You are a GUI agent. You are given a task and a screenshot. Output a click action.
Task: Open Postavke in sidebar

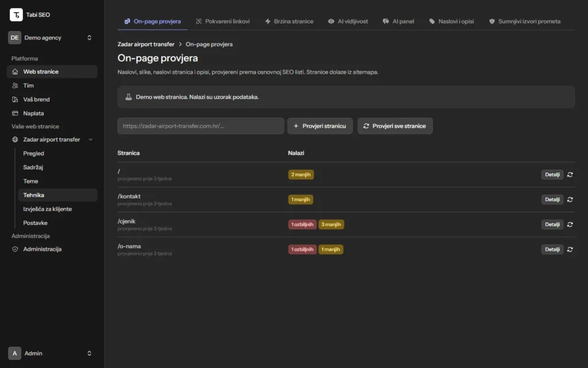coord(58,223)
